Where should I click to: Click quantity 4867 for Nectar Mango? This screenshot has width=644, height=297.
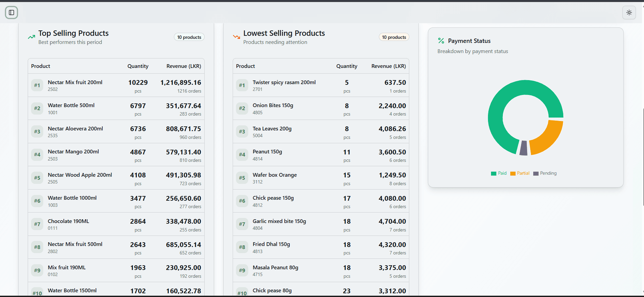138,152
